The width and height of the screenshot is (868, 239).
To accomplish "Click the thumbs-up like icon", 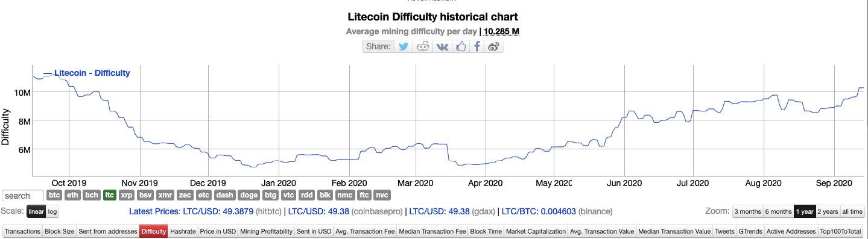I will (461, 46).
